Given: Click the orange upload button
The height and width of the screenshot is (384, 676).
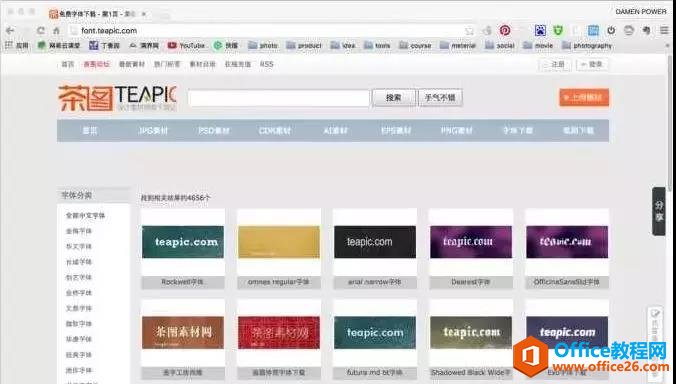Looking at the screenshot, I should coord(584,97).
